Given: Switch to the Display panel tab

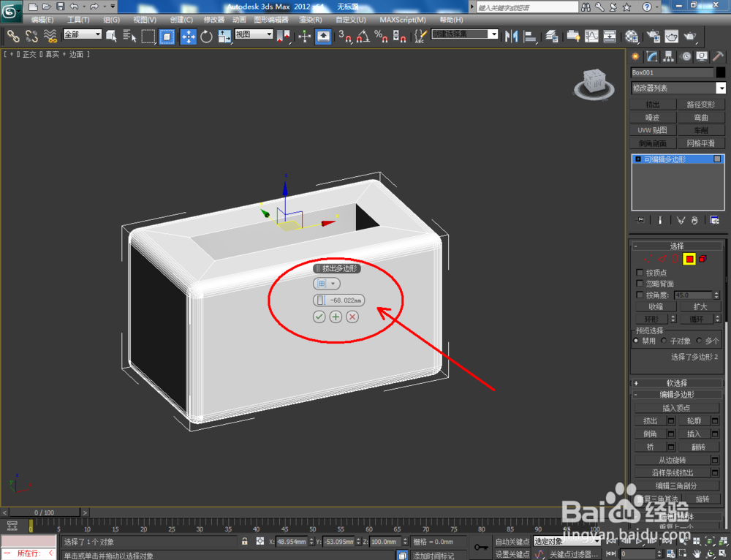Looking at the screenshot, I should click(702, 56).
